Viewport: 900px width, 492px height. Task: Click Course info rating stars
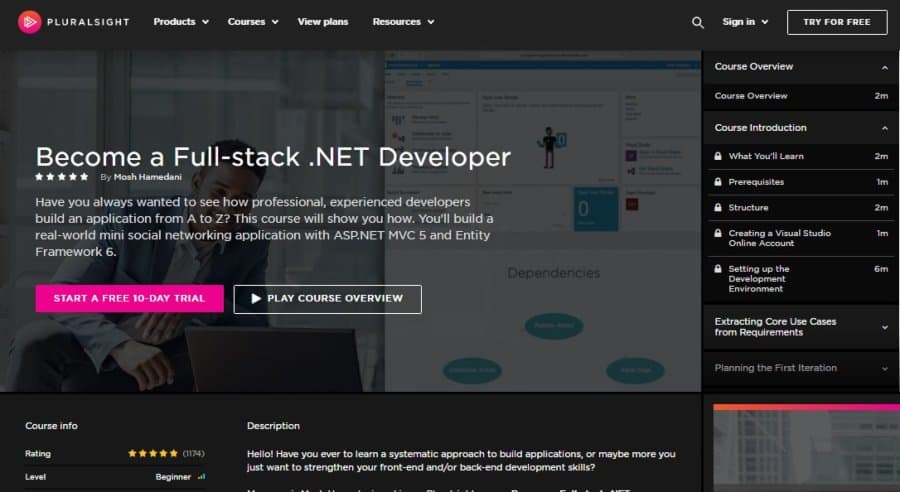pyautogui.click(x=153, y=454)
